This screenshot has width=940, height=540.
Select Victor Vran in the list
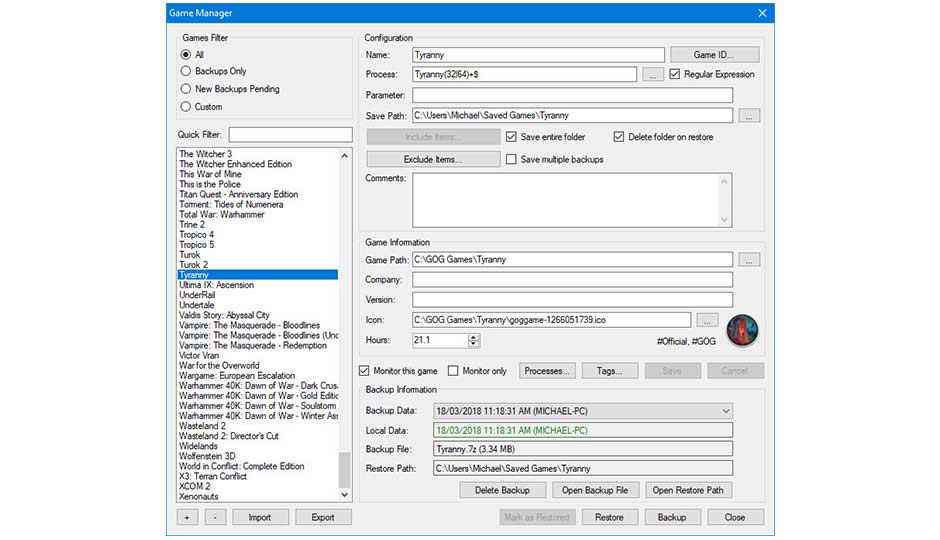click(199, 355)
